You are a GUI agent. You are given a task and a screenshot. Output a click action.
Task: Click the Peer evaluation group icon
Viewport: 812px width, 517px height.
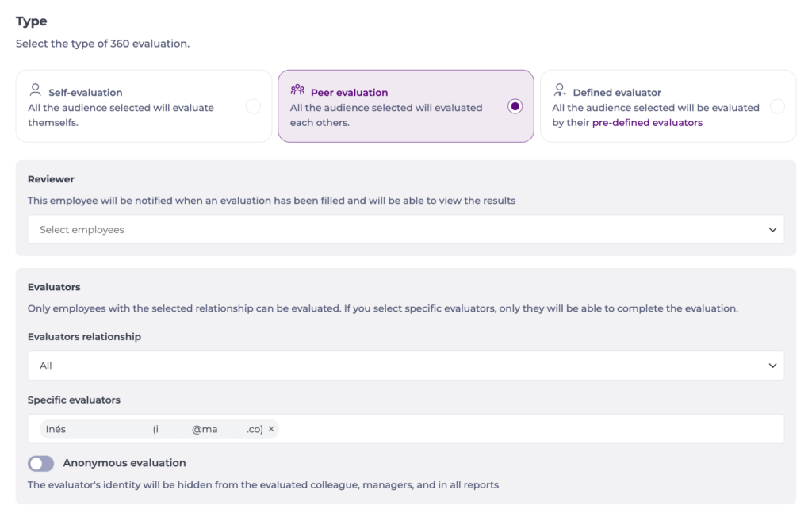(x=297, y=90)
